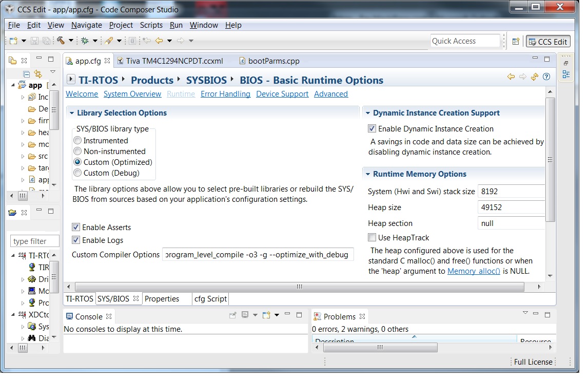Close the Console view tab
Image resolution: width=588 pixels, height=378 pixels.
(109, 316)
